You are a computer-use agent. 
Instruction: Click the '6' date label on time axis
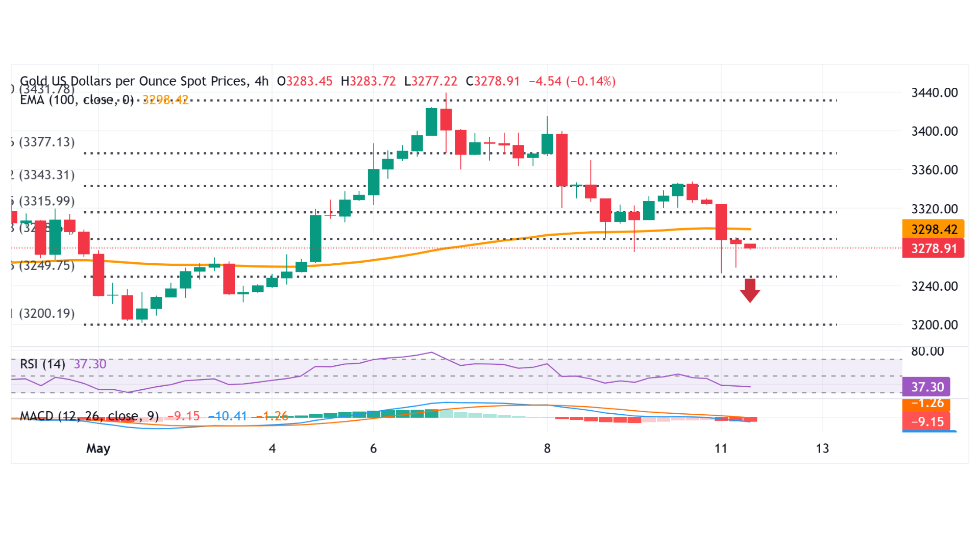coord(373,448)
